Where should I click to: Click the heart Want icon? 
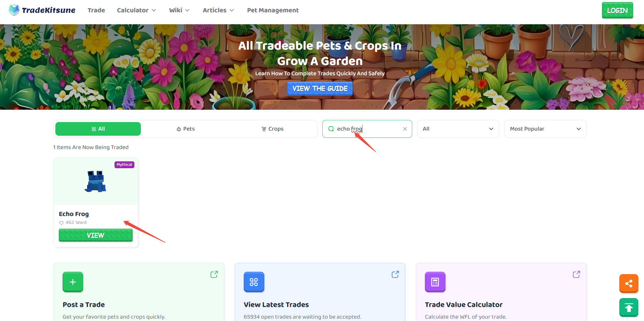[x=62, y=223]
